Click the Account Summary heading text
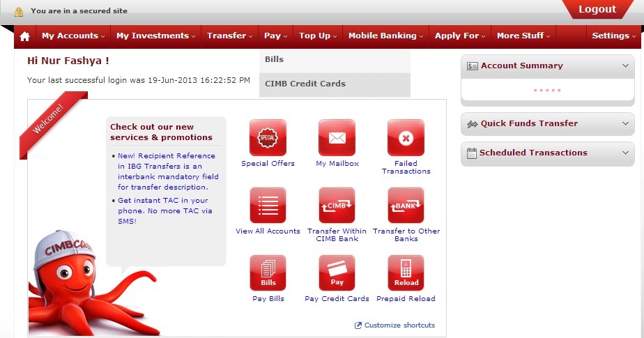Viewport: 644px width, 338px height. coord(521,66)
